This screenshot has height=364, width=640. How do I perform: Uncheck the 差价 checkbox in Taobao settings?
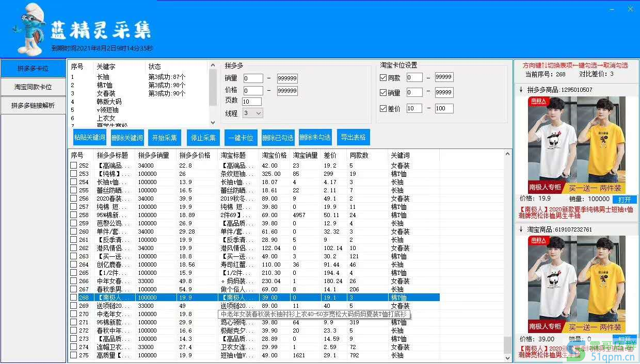pyautogui.click(x=382, y=108)
